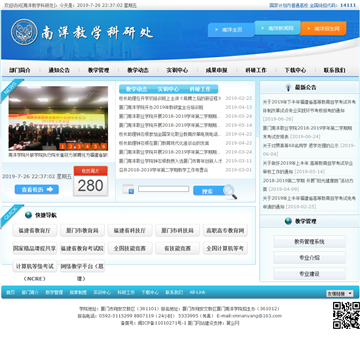Show slide 6 of the news carousel
The image size is (360, 360).
click(x=103, y=146)
